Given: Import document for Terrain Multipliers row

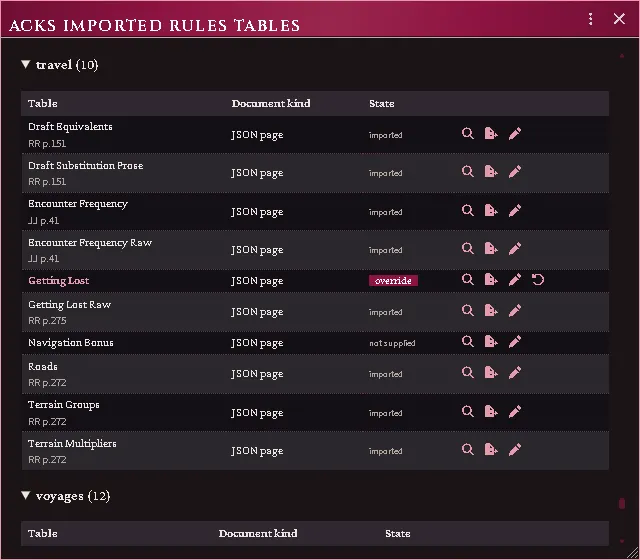Looking at the screenshot, I should (491, 450).
